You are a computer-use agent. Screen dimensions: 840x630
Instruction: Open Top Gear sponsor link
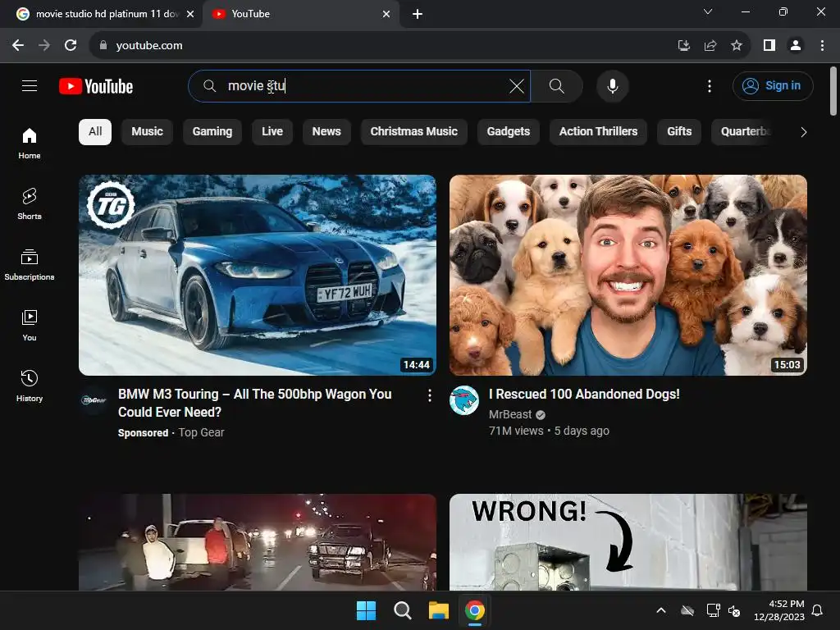pyautogui.click(x=202, y=432)
